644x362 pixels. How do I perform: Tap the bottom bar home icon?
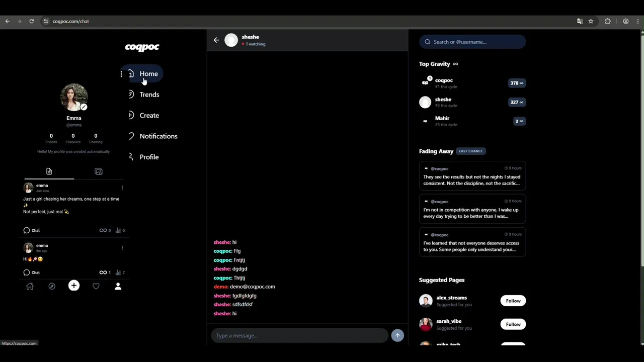[x=30, y=286]
